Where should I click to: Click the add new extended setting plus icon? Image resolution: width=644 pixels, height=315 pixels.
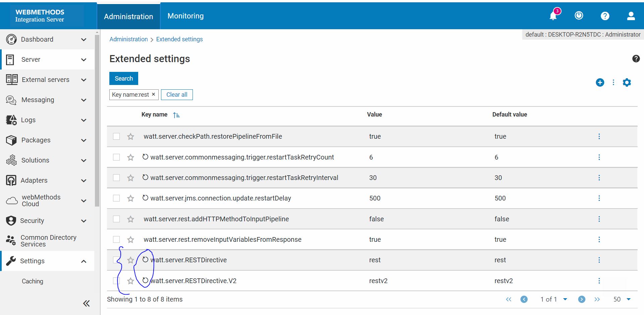tap(600, 82)
